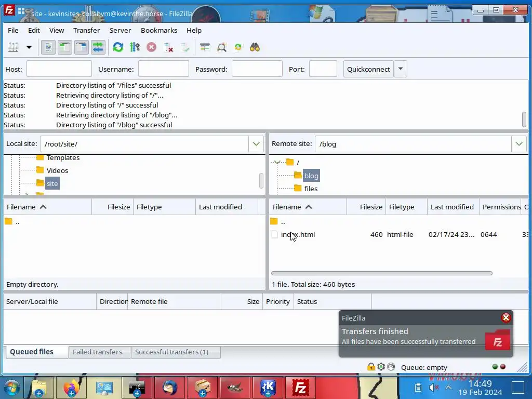The width and height of the screenshot is (532, 399).
Task: Open the Help menu
Action: 194,30
